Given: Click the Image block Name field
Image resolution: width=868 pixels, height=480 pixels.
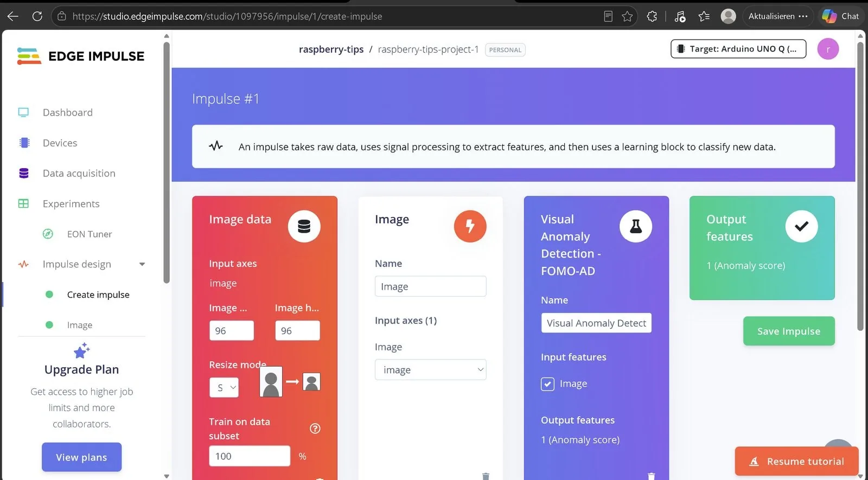Looking at the screenshot, I should pyautogui.click(x=431, y=286).
